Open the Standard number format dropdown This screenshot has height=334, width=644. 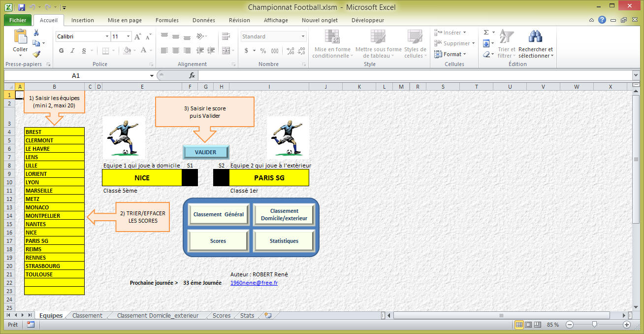(x=303, y=36)
